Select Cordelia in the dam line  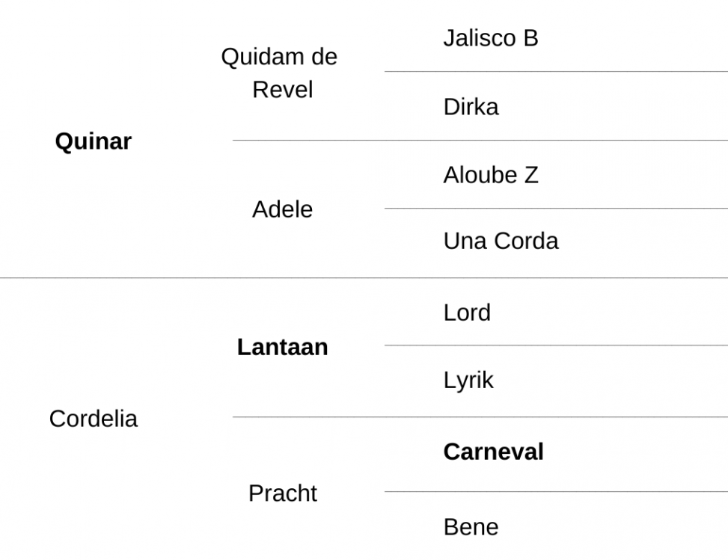coord(94,419)
